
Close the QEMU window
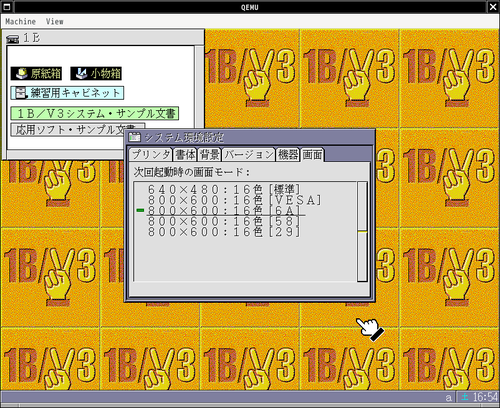493,7
